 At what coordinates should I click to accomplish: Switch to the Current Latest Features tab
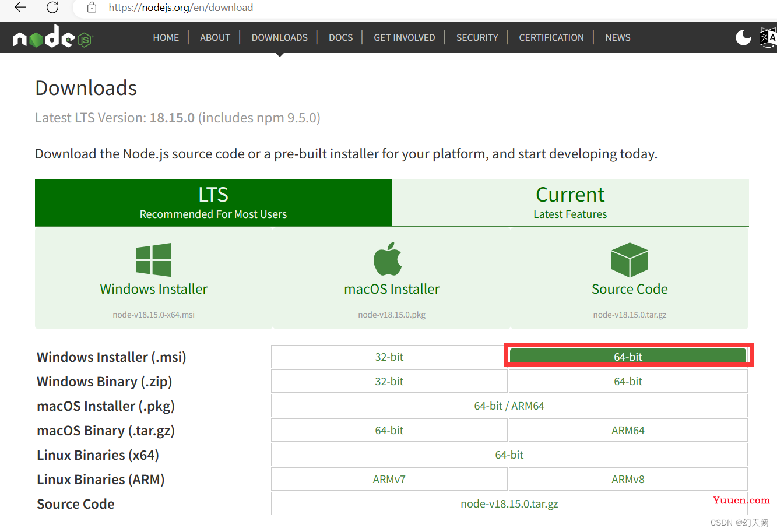pyautogui.click(x=570, y=203)
